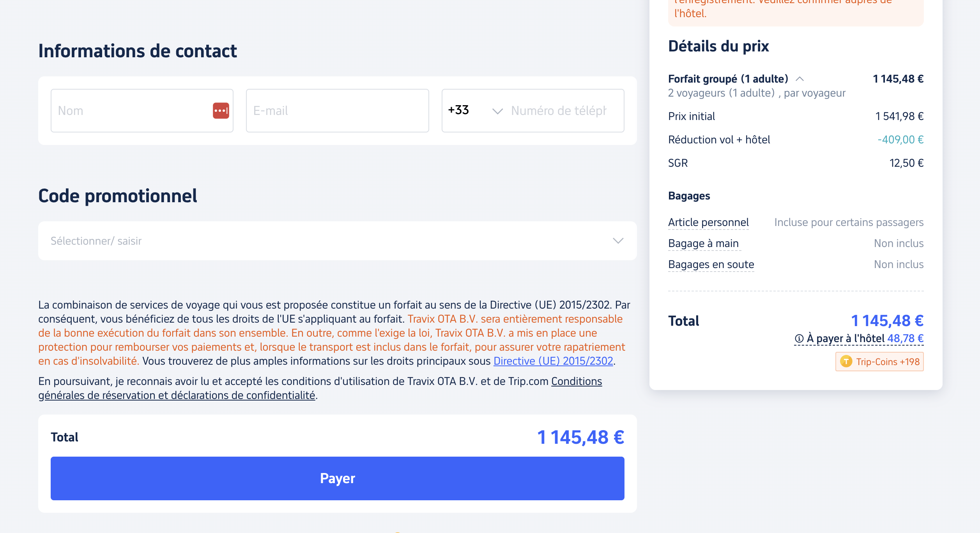Click the 48,78 € hotel payment amount
Image resolution: width=980 pixels, height=533 pixels.
click(905, 339)
